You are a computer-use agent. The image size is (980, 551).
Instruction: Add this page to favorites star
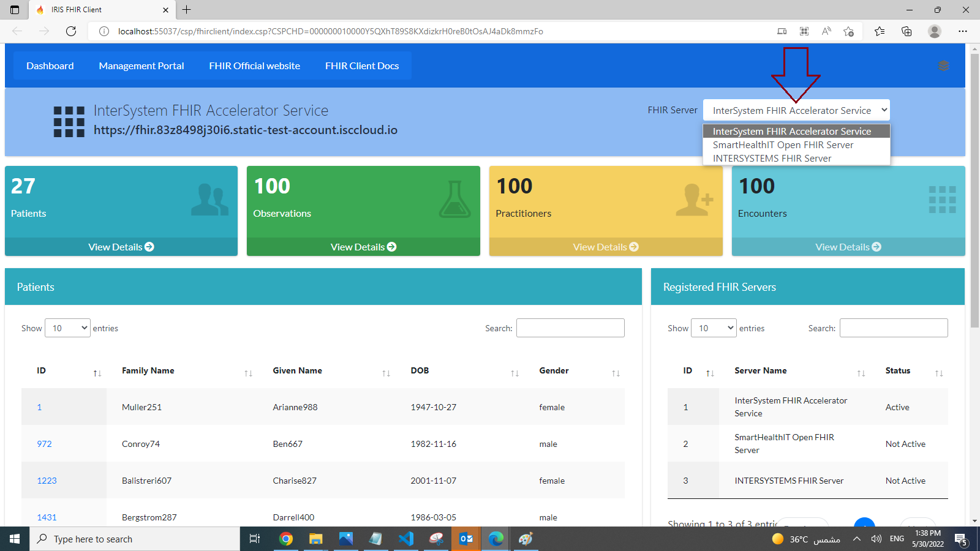coord(848,31)
